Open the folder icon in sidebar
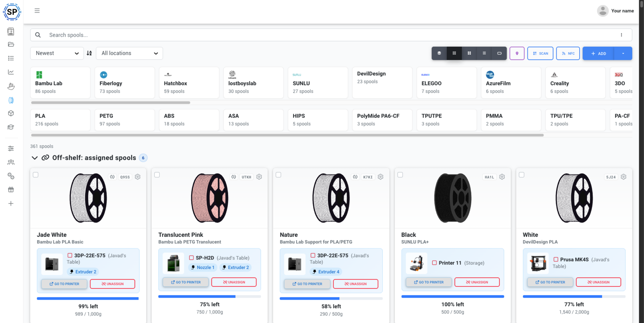Image resolution: width=644 pixels, height=323 pixels. [11, 45]
